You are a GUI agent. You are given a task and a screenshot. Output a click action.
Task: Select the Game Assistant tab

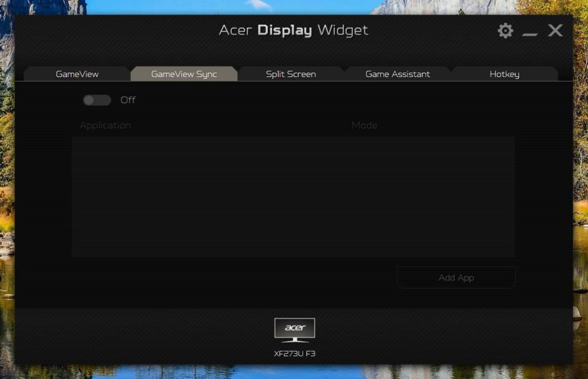[397, 74]
